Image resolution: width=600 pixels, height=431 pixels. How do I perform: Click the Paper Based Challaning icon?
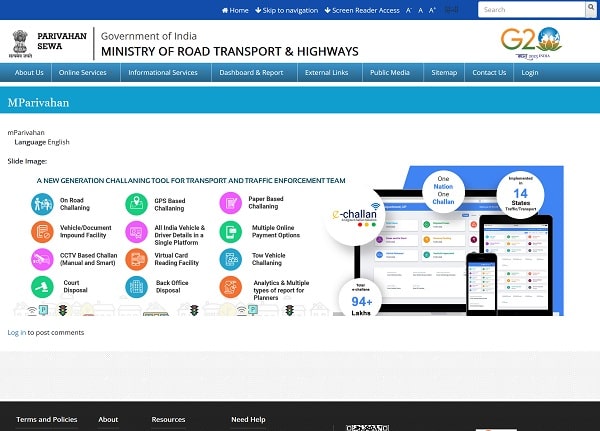tap(230, 203)
